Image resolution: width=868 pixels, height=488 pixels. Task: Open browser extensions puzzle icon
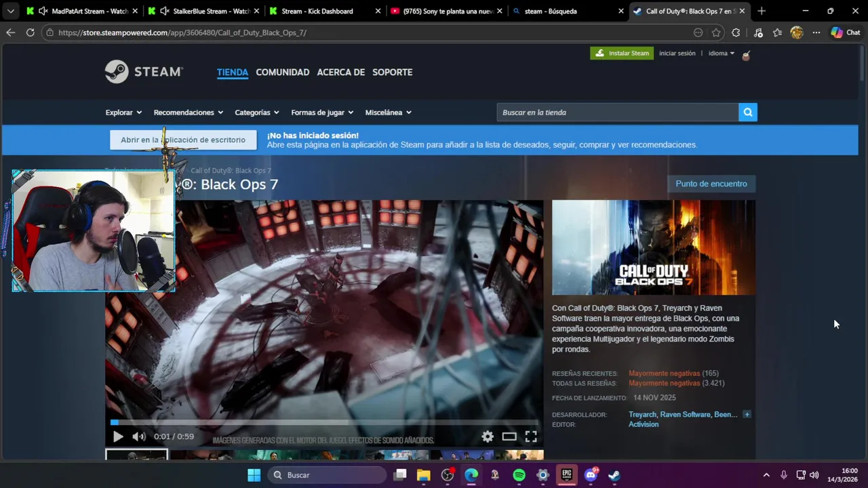(x=736, y=33)
